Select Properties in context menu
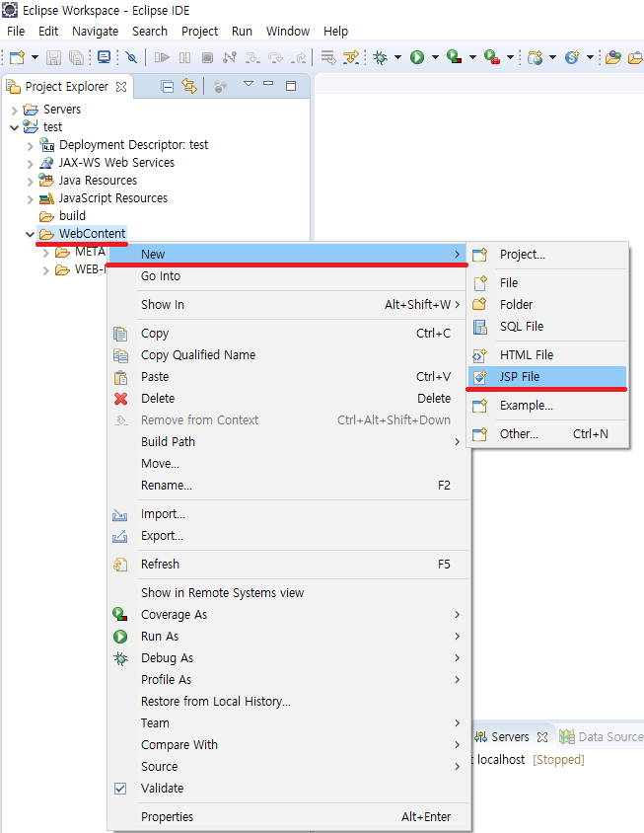Image resolution: width=644 pixels, height=833 pixels. [289, 817]
